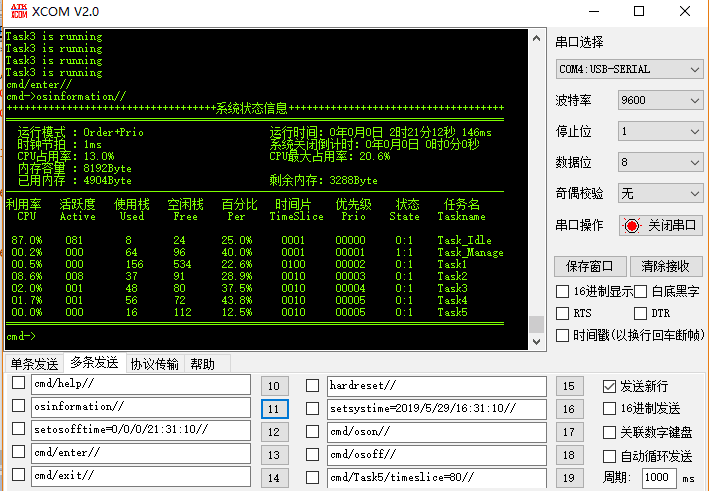Click the 周期 period field showing 1000
This screenshot has width=709, height=491.
(659, 478)
